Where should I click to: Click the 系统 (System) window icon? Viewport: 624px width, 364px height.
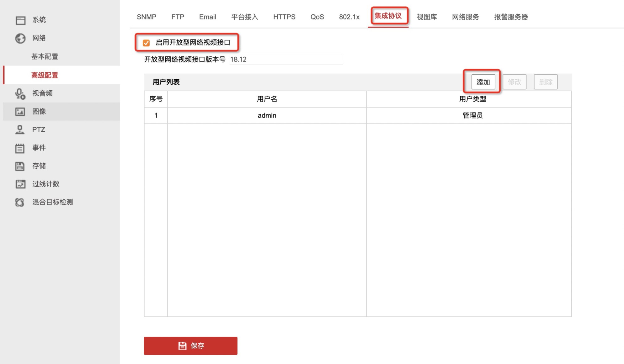pos(20,20)
